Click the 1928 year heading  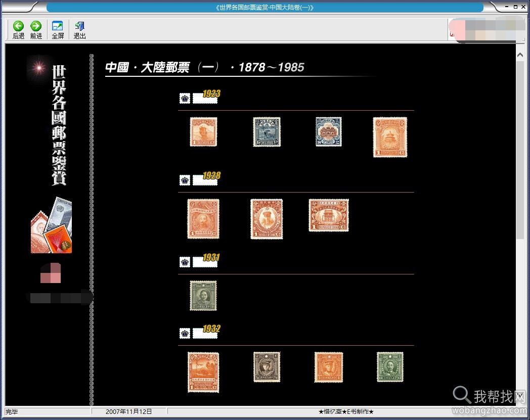point(211,176)
